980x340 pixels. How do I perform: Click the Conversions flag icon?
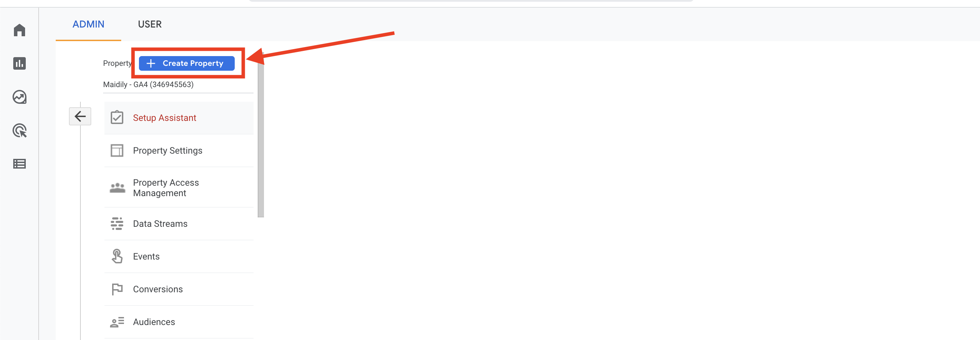117,289
